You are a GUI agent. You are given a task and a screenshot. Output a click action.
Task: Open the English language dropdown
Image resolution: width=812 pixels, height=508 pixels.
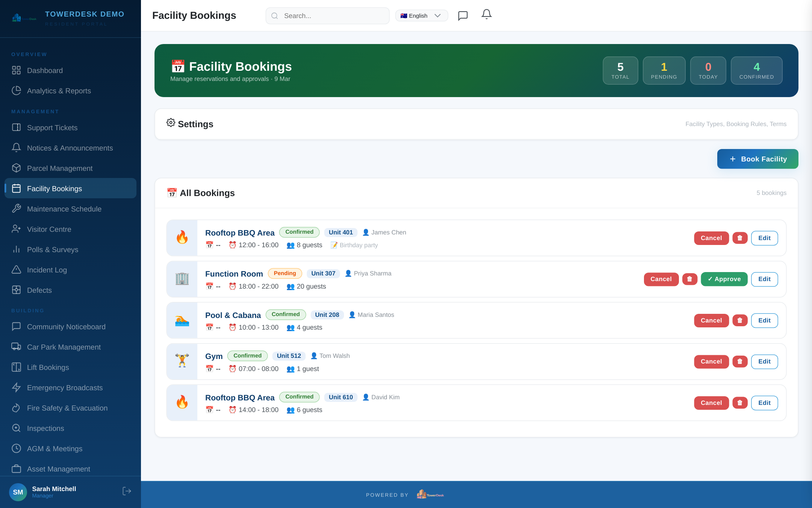421,15
